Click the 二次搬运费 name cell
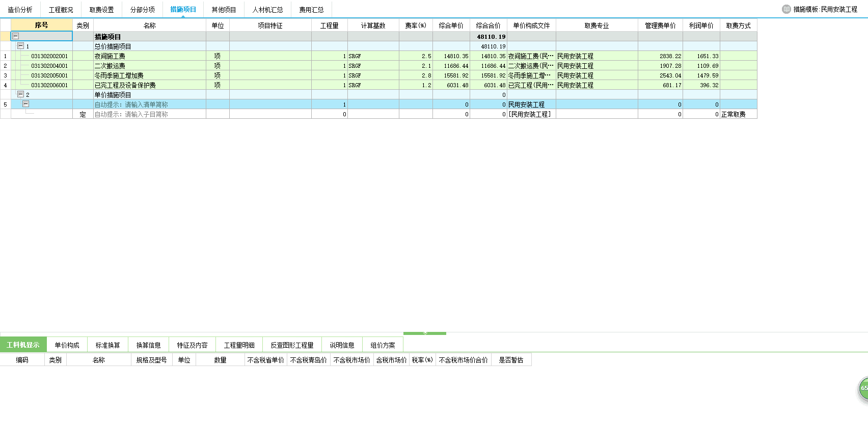Viewport: 868px width, 441px height. tap(150, 66)
